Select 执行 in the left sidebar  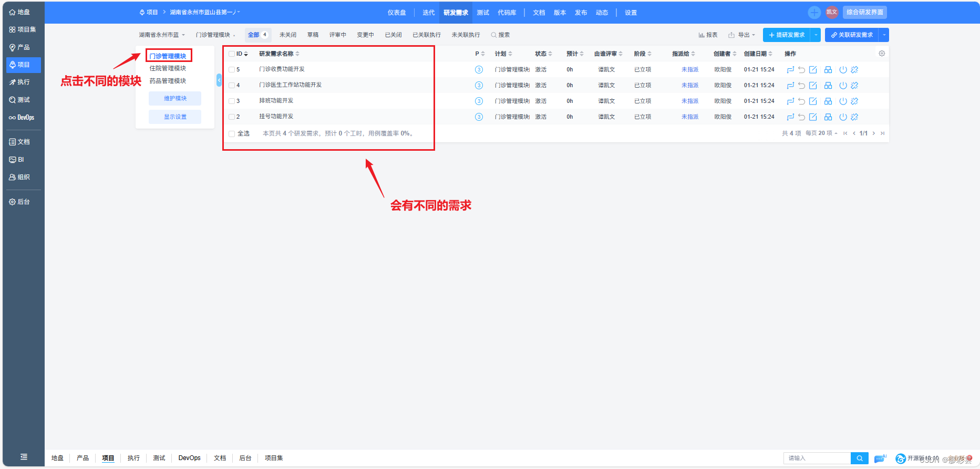tap(19, 82)
